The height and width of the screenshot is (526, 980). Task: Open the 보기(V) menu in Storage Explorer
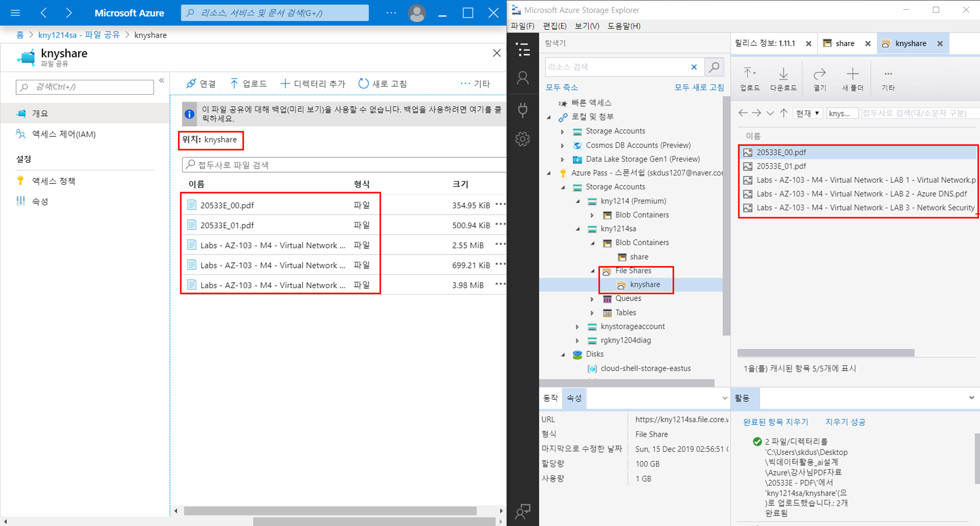pos(587,26)
